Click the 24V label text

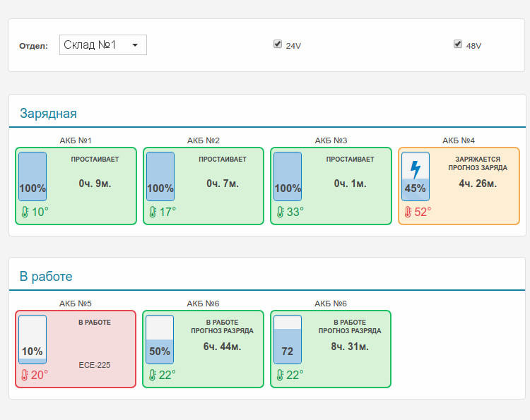point(293,46)
